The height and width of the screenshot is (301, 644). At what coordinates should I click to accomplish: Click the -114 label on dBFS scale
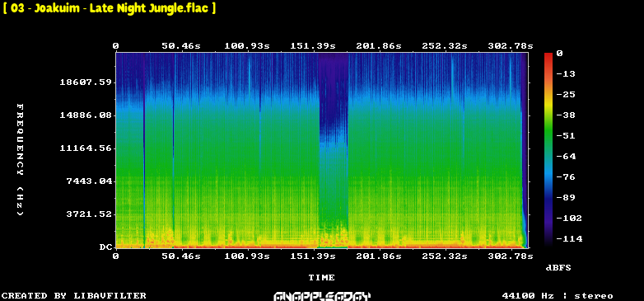[569, 238]
